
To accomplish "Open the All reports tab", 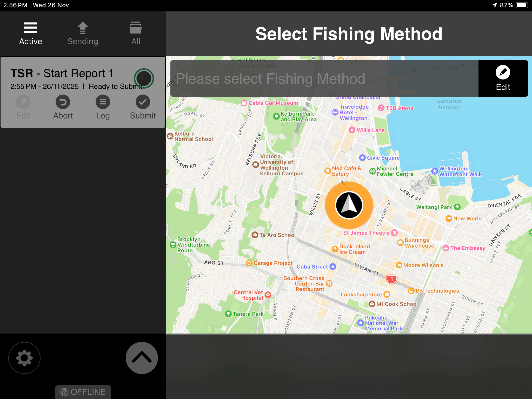I will (136, 34).
